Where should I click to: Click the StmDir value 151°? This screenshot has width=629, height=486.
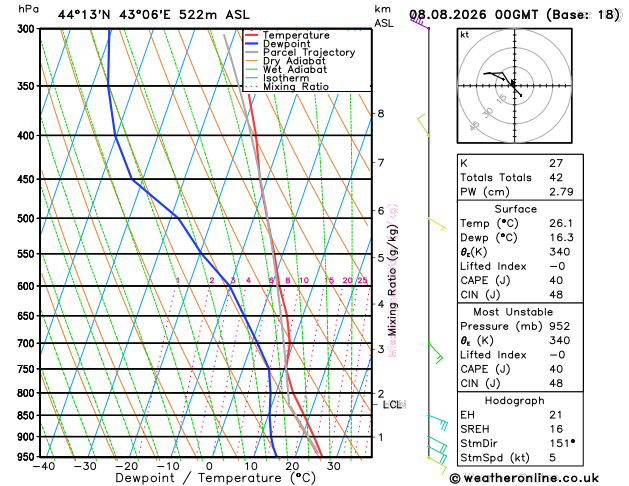pos(562,443)
